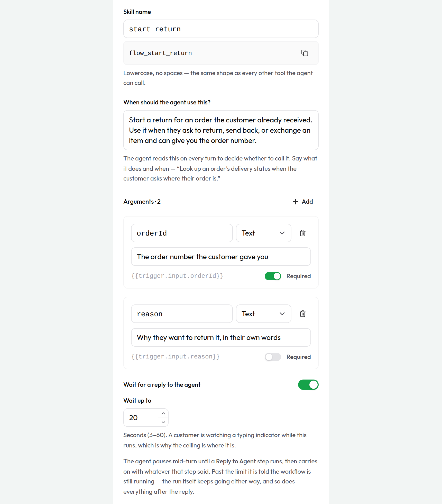Viewport: 442px width, 504px height.
Task: Delete the reason argument
Action: (303, 314)
